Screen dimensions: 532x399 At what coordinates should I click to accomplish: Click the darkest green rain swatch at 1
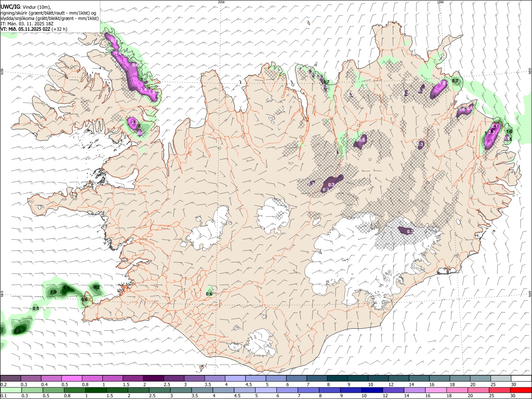coord(96,390)
